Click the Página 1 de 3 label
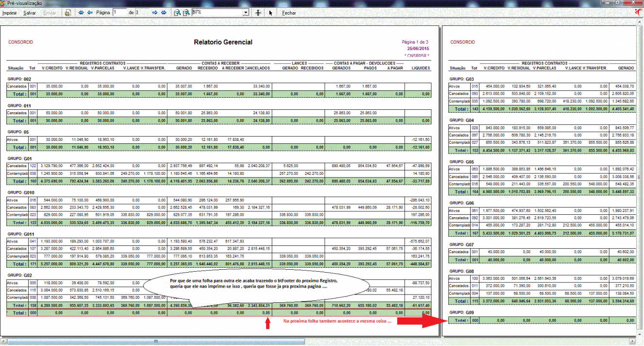 point(415,42)
